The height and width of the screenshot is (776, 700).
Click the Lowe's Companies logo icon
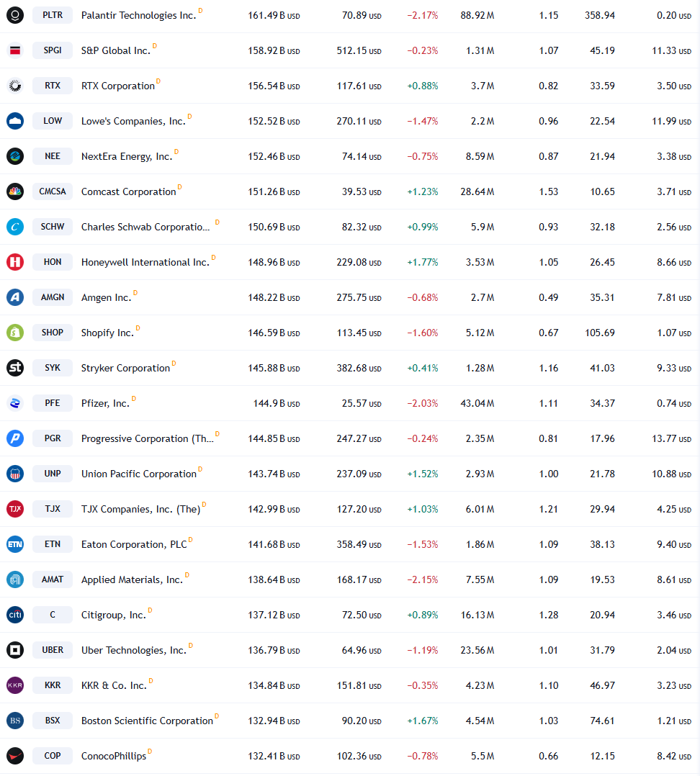(x=15, y=121)
